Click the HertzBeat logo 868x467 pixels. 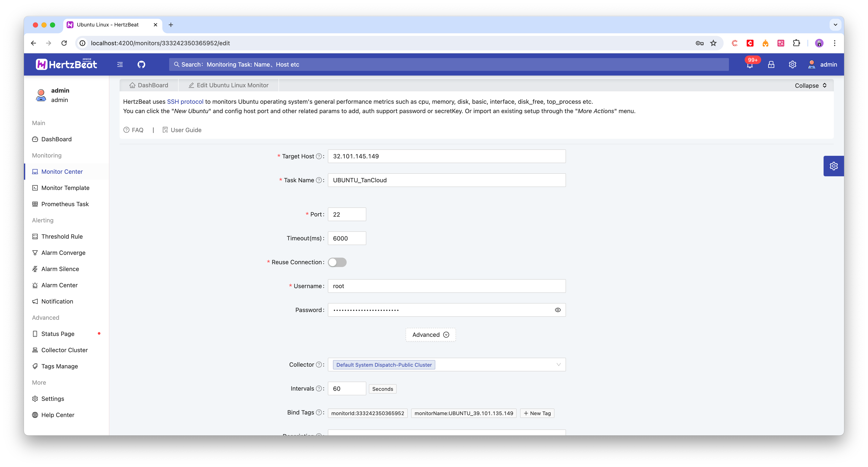point(66,64)
